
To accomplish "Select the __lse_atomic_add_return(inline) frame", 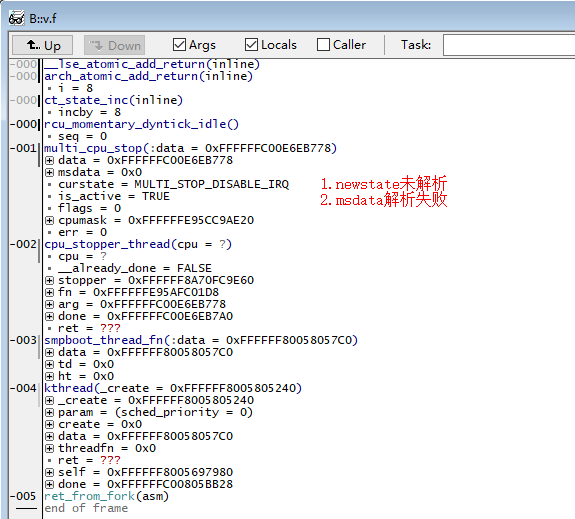I will click(152, 64).
